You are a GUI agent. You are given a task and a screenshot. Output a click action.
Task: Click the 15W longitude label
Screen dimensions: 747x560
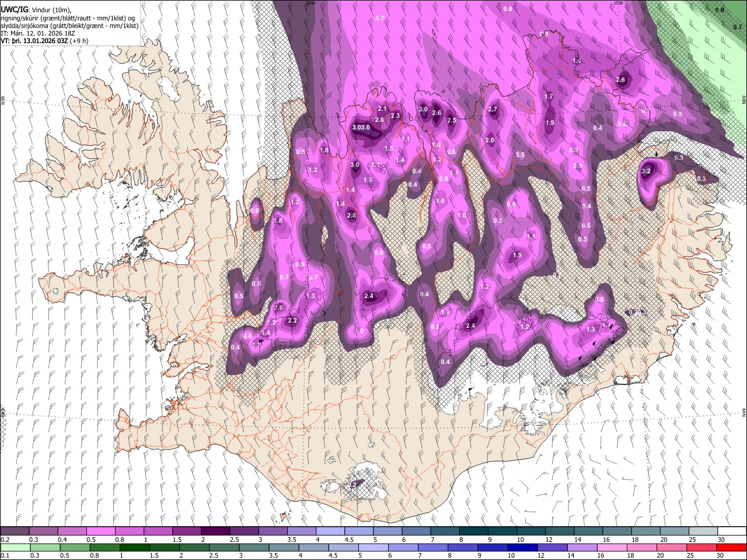click(x=619, y=3)
